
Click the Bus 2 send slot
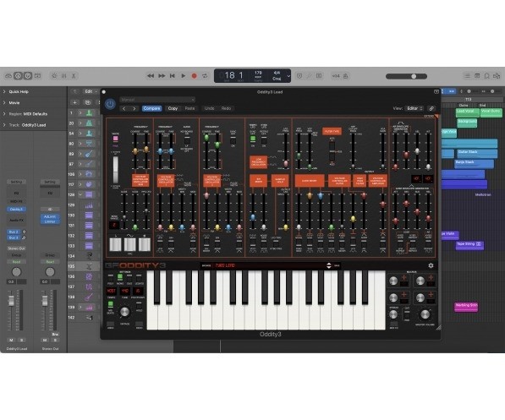click(x=14, y=232)
